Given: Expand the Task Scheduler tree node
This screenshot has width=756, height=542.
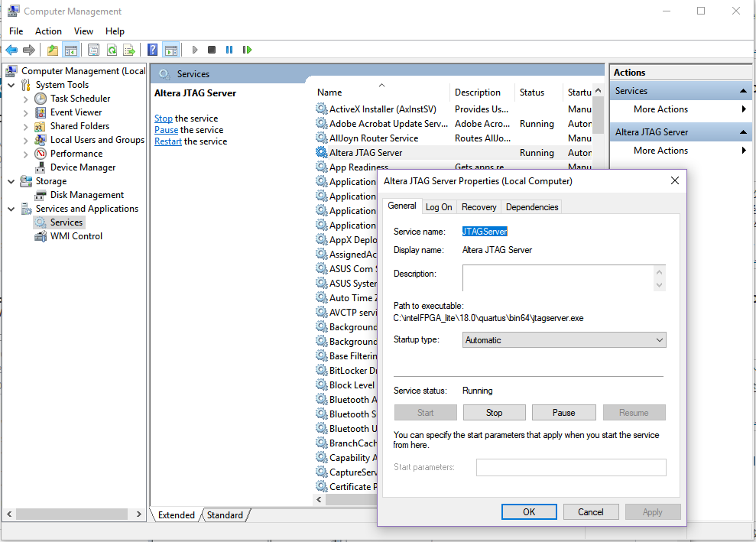Looking at the screenshot, I should click(25, 99).
